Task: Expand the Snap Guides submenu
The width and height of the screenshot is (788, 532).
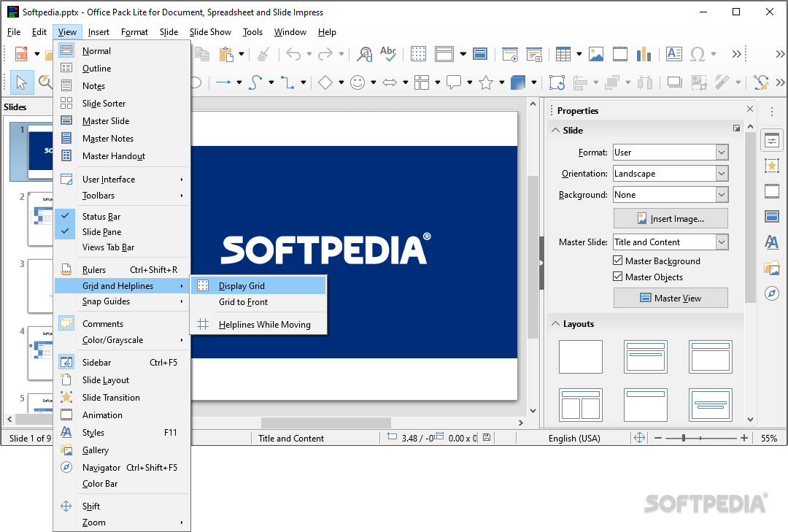Action: click(x=122, y=301)
